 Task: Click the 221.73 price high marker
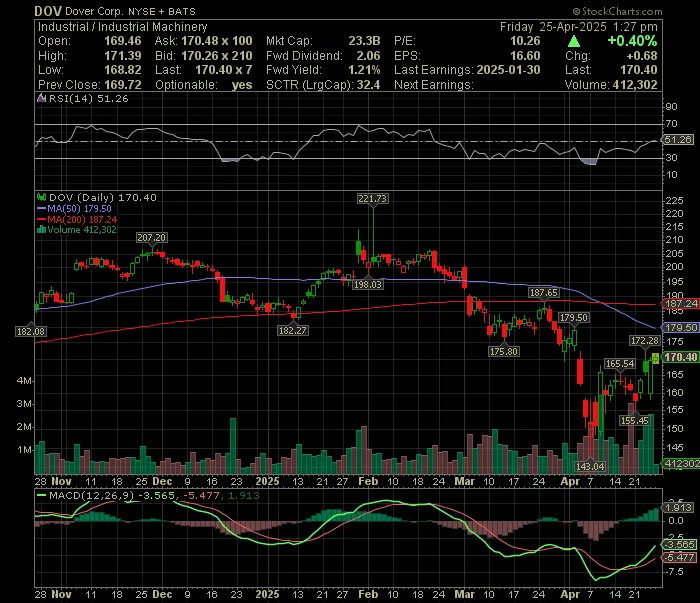[x=372, y=199]
